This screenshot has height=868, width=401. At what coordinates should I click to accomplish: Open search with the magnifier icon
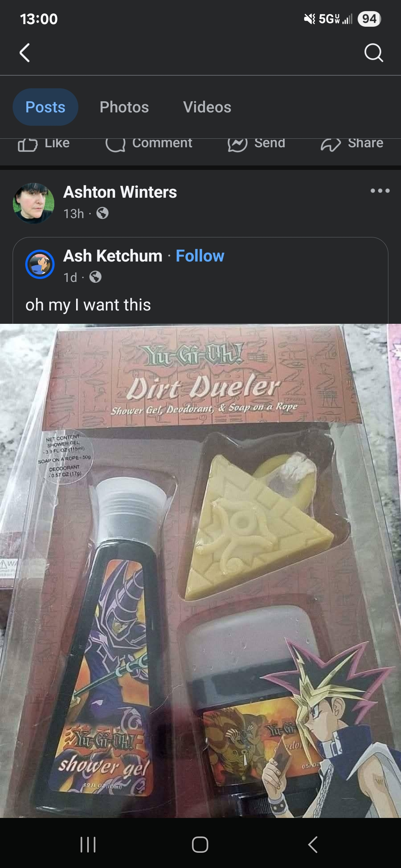pyautogui.click(x=373, y=52)
